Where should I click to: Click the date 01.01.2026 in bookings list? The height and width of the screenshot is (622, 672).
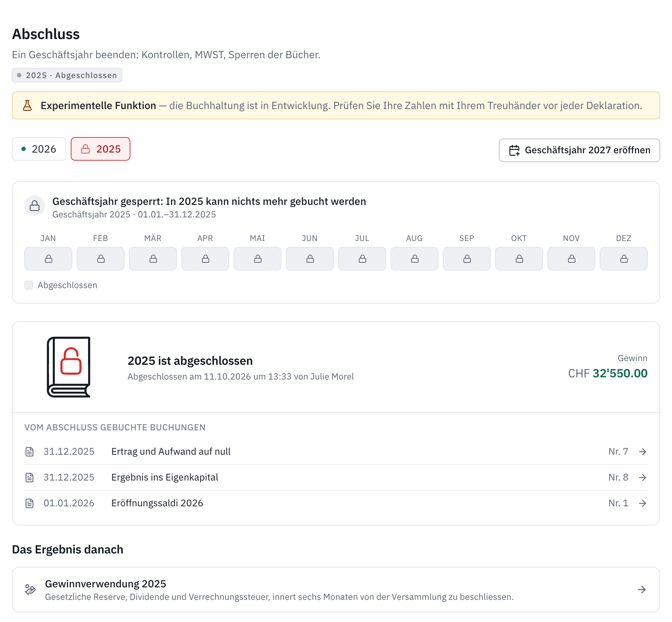tap(69, 503)
